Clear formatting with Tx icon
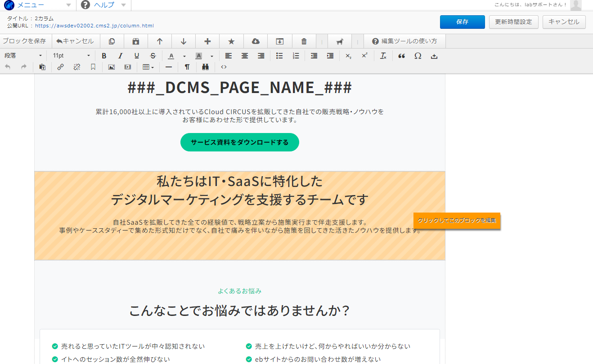 click(x=383, y=56)
